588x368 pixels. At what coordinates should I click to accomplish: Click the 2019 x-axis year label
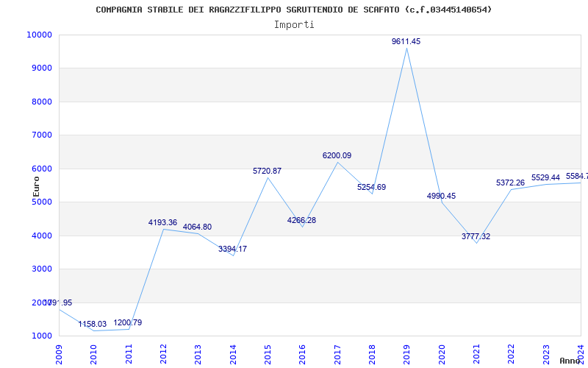[407, 355]
